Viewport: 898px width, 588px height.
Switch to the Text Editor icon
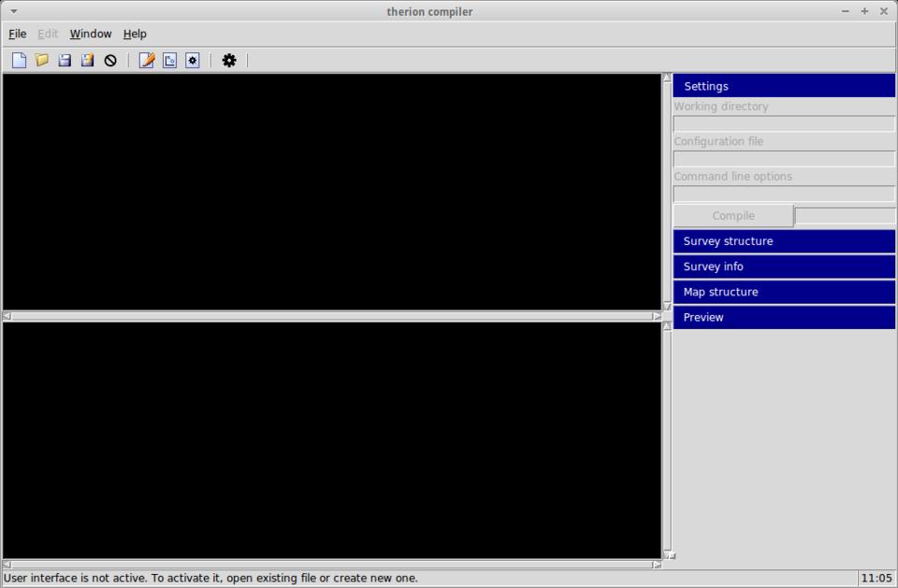click(x=147, y=61)
